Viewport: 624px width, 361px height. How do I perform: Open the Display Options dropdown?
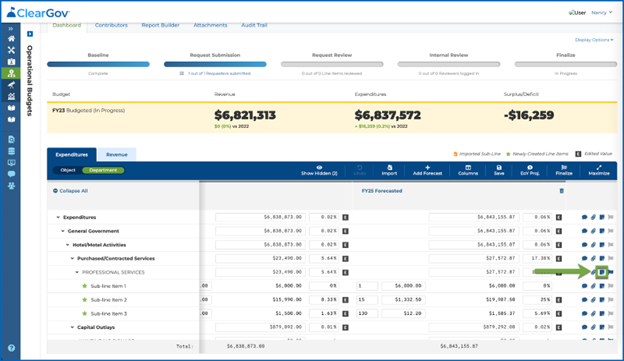tap(594, 40)
